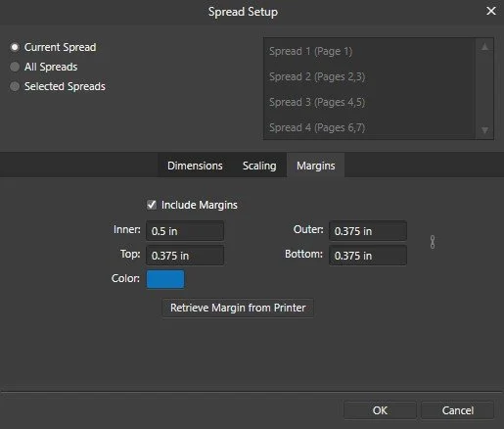Click the Cancel button
Screen dimensions: 504x429
click(x=457, y=410)
